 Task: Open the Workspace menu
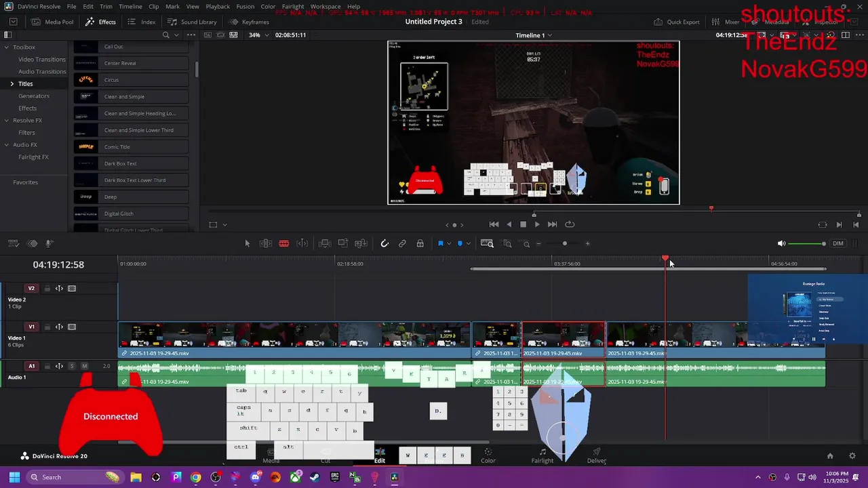coord(325,6)
